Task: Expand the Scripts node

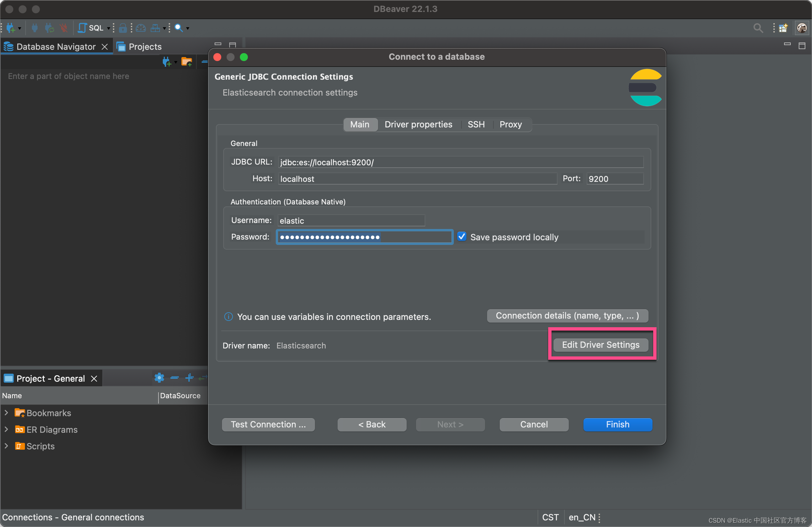Action: tap(6, 446)
